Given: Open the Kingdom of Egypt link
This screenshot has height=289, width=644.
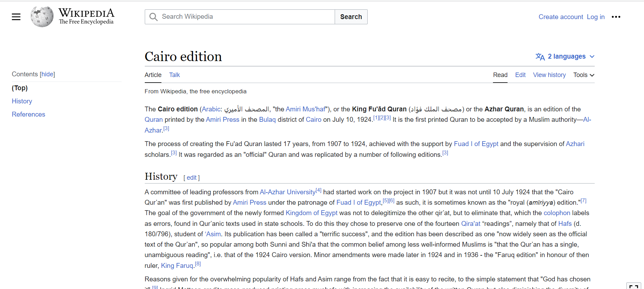Looking at the screenshot, I should pyautogui.click(x=311, y=213).
